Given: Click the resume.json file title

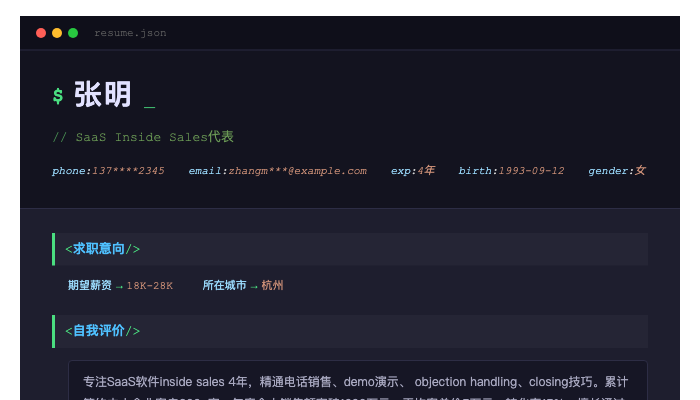Looking at the screenshot, I should coord(130,33).
